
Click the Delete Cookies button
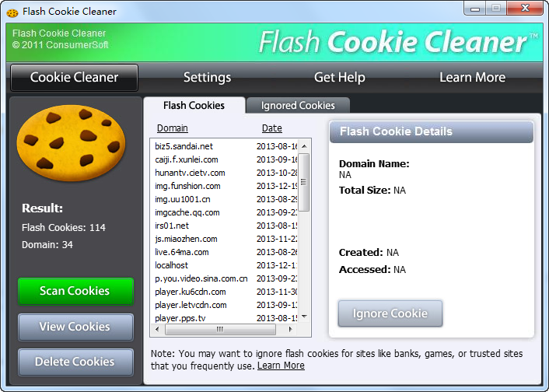click(x=75, y=362)
